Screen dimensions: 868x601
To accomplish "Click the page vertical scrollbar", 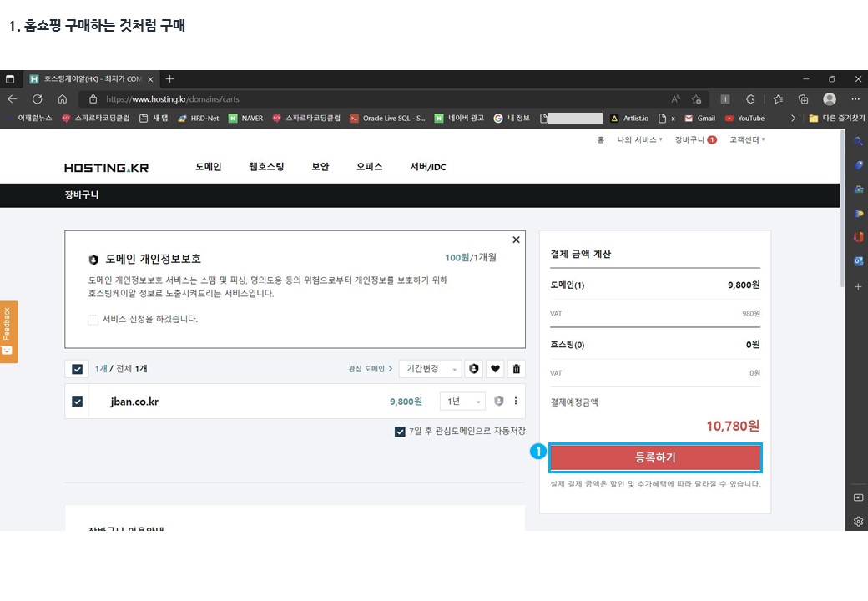I will 842,210.
